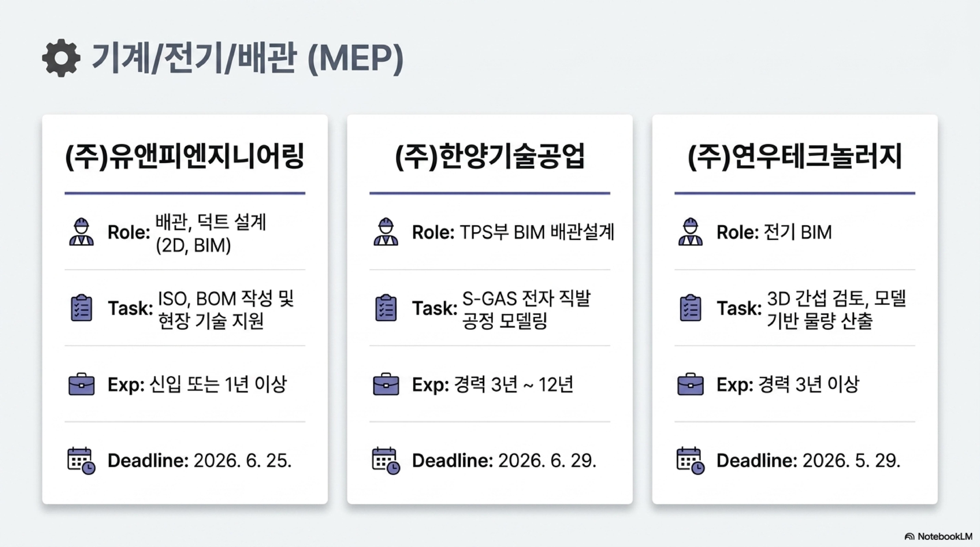Screen dimensions: 980x547
Task: Click the 기계/전기/배관 (MEP) page title
Action: (248, 58)
